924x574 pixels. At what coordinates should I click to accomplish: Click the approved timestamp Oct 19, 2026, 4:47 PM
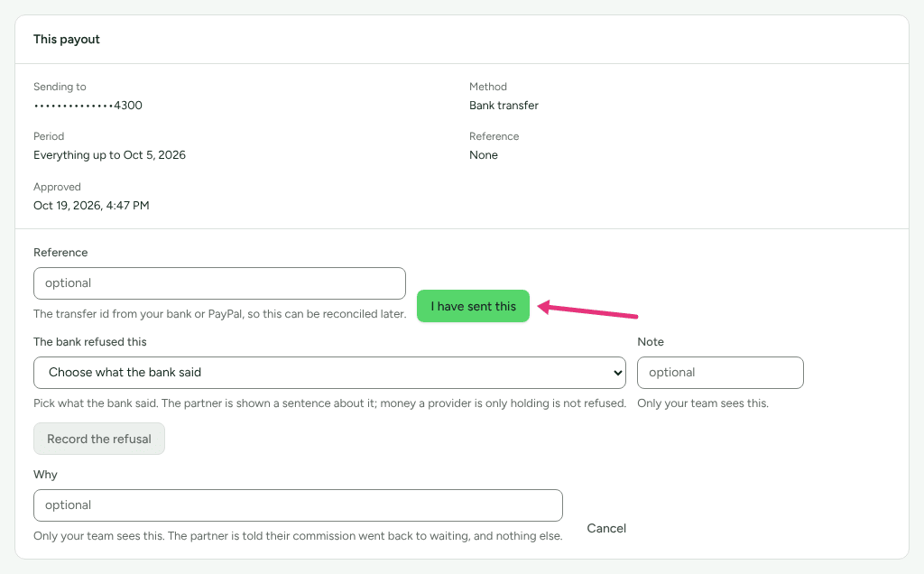tap(91, 206)
